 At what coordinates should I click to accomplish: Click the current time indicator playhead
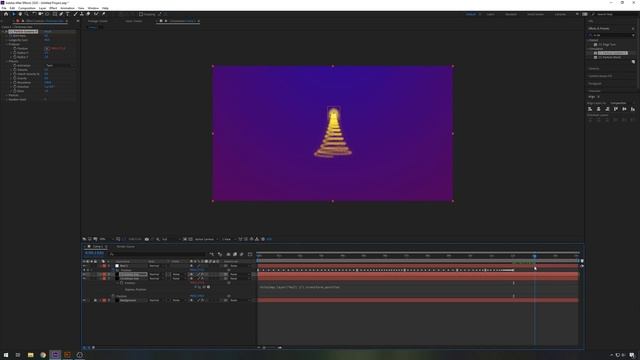click(x=534, y=256)
